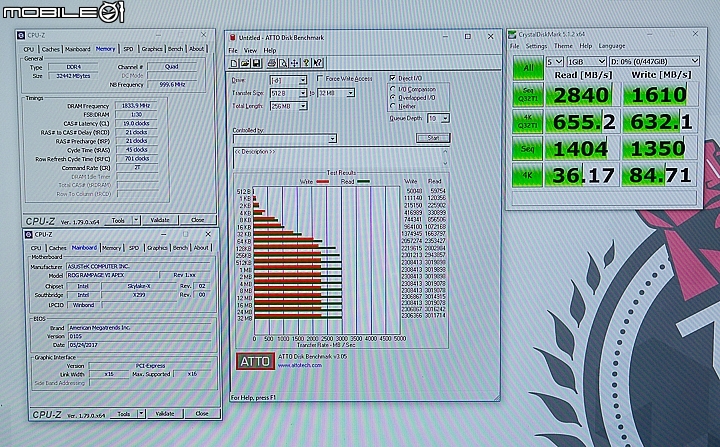Open the www.attotech.com link
The height and width of the screenshot is (447, 720).
pyautogui.click(x=300, y=365)
